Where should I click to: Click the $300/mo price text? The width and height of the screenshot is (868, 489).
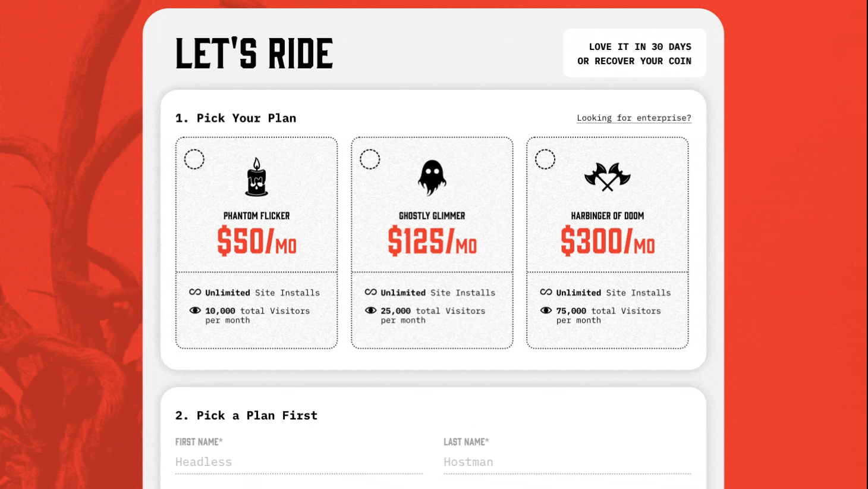[x=607, y=241]
